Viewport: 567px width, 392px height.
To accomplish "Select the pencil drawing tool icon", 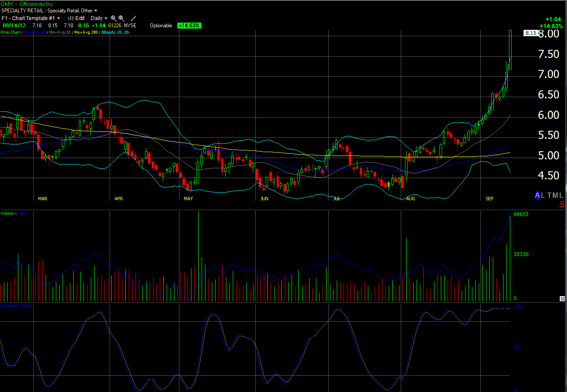I will pos(133,18).
